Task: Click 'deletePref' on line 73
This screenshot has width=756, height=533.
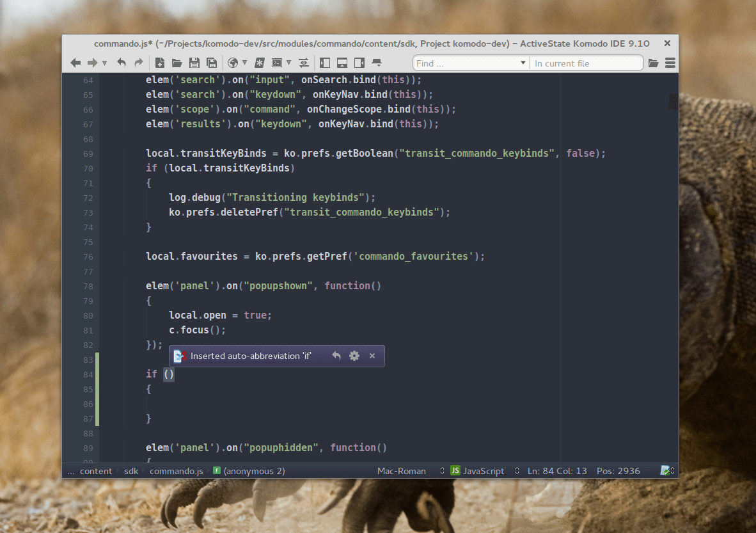Action: (x=249, y=212)
